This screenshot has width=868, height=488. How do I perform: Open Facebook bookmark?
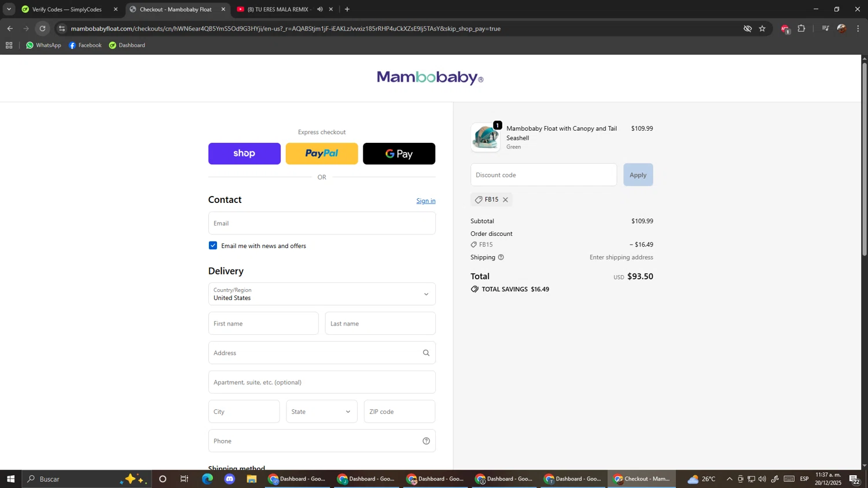point(85,45)
